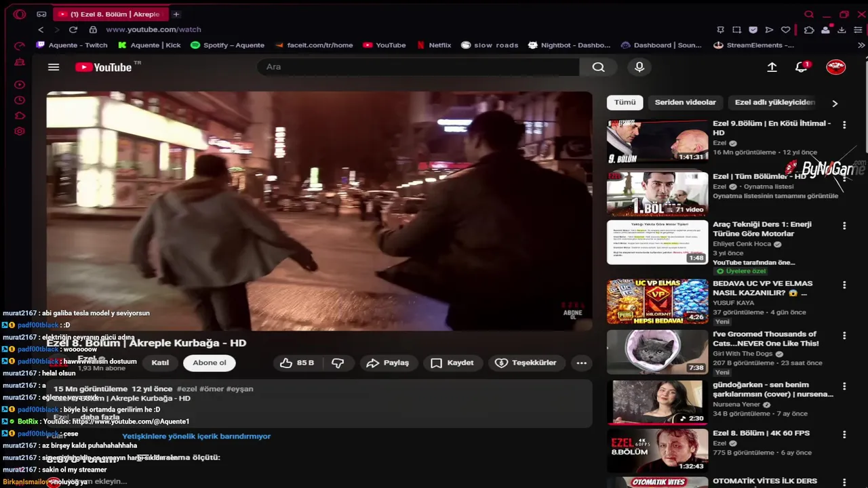The width and height of the screenshot is (868, 488).
Task: Select Seriden videolar filter chip
Action: point(685,102)
